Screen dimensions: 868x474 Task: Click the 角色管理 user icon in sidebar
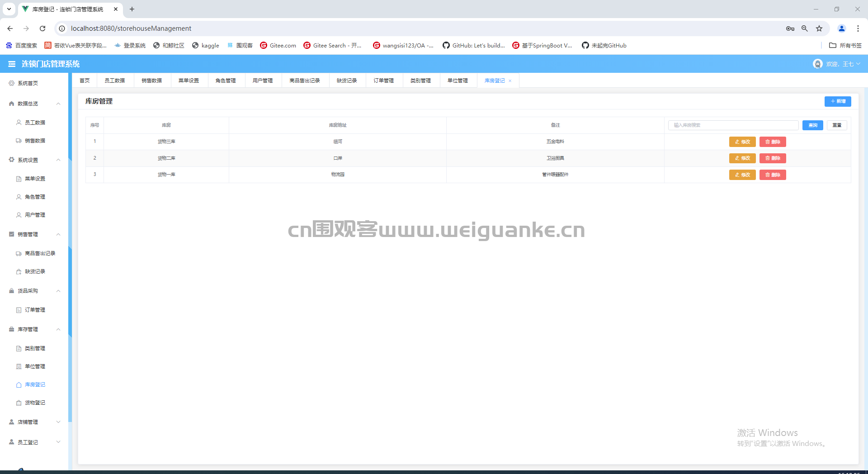19,197
